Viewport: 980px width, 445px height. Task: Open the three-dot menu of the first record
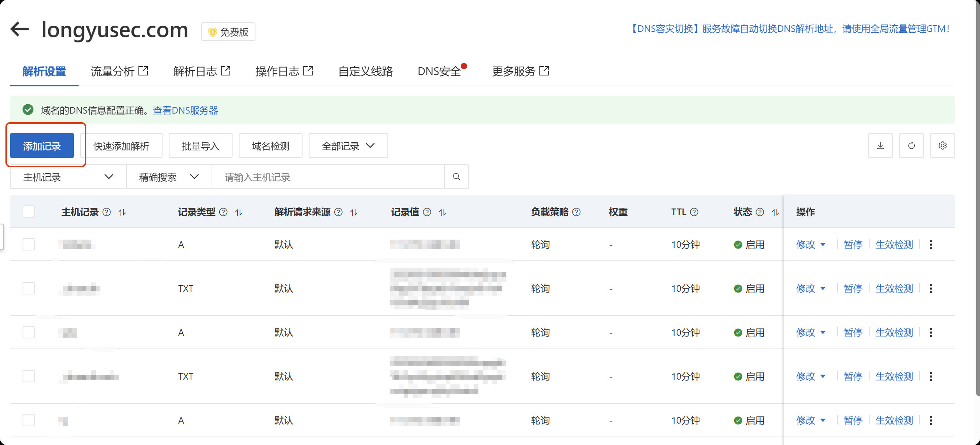[931, 245]
